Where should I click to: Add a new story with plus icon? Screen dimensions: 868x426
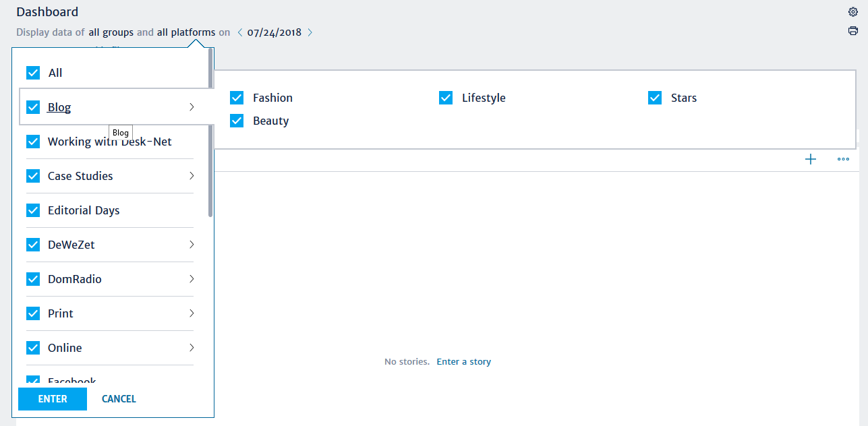[x=811, y=159]
